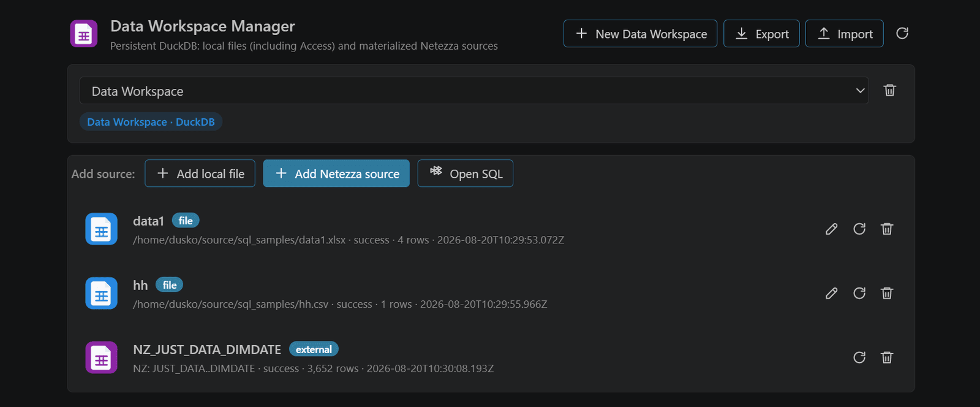
Task: Click the Import button
Action: pos(844,34)
